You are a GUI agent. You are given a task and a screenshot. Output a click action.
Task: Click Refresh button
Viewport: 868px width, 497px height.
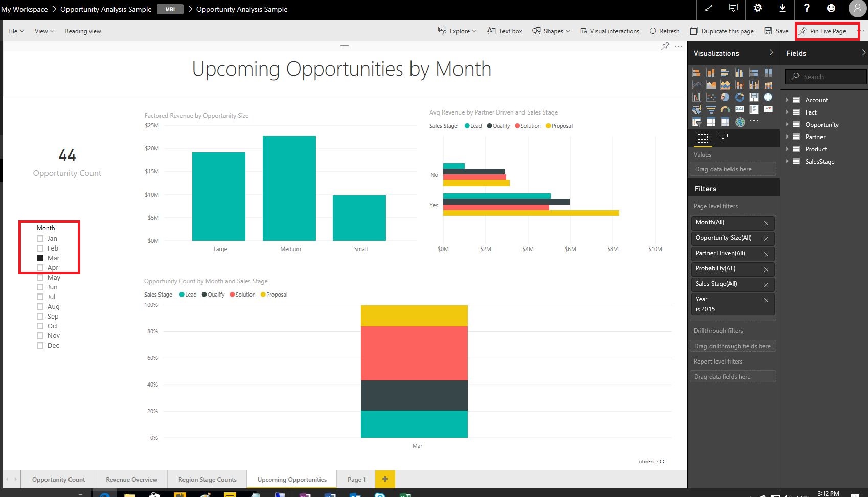pyautogui.click(x=665, y=31)
